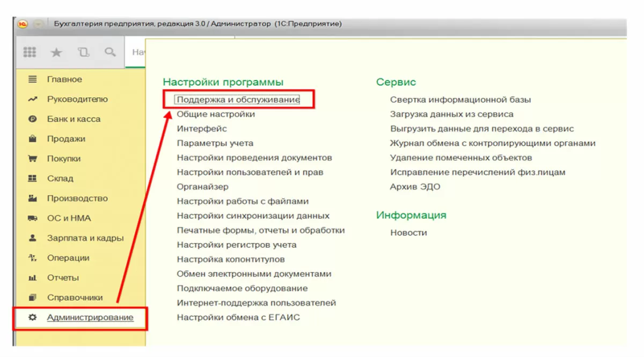Open the Интерфейс settings link
This screenshot has width=644, height=357.
[x=202, y=129]
